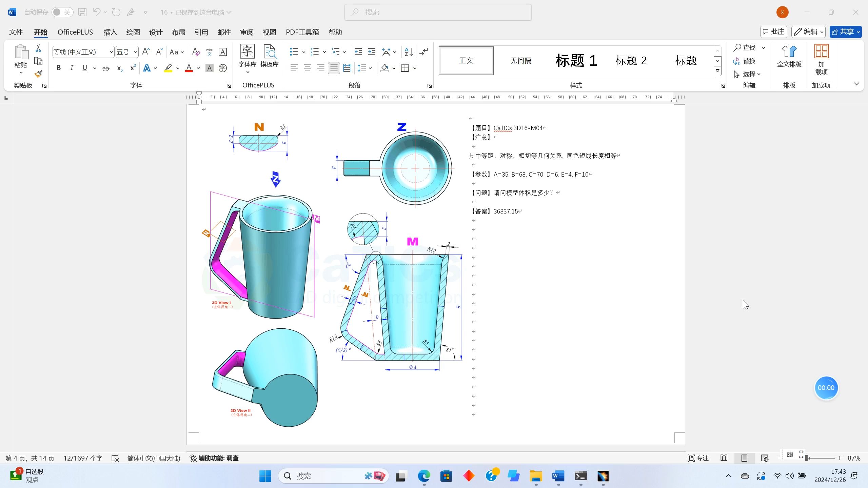Click the Clear Formatting icon

click(196, 52)
